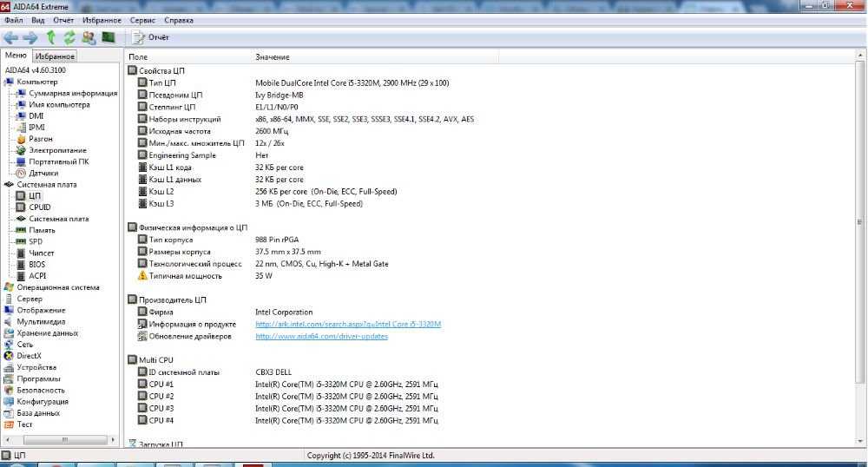868x467 pixels.
Task: Switch to the Избранное tab in sidebar
Action: tap(54, 56)
